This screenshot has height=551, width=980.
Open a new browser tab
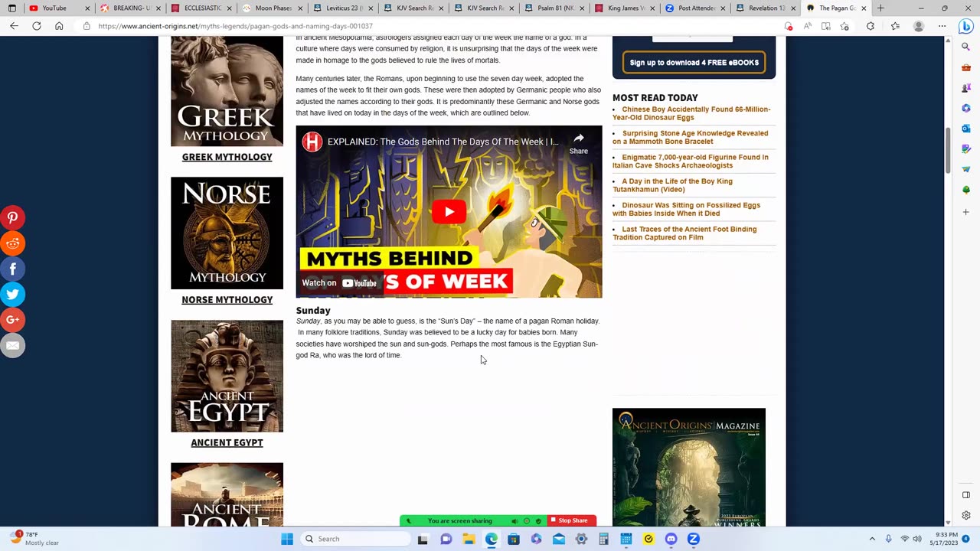click(x=880, y=8)
